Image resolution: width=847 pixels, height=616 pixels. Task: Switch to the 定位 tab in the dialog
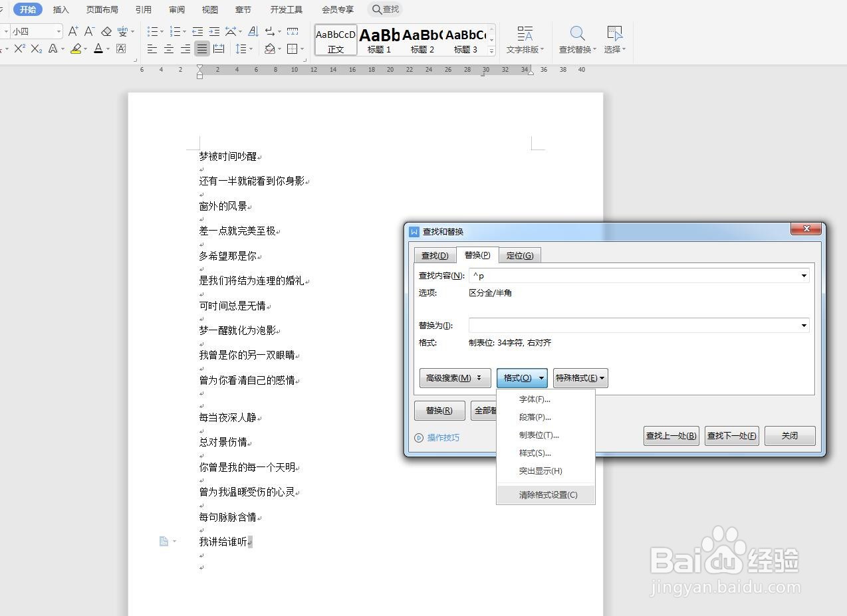(x=521, y=255)
